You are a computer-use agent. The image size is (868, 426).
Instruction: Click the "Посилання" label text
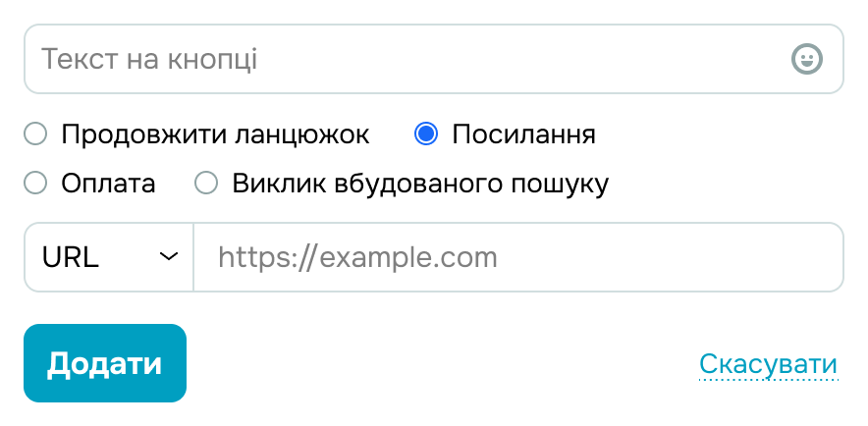[x=523, y=133]
